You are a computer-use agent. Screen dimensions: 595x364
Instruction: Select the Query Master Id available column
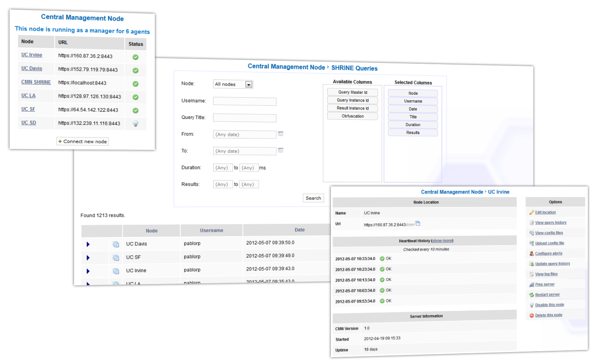coord(353,92)
